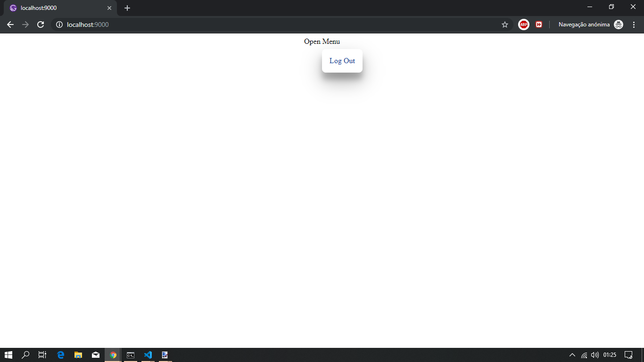Click the Open Menu text

pyautogui.click(x=322, y=41)
